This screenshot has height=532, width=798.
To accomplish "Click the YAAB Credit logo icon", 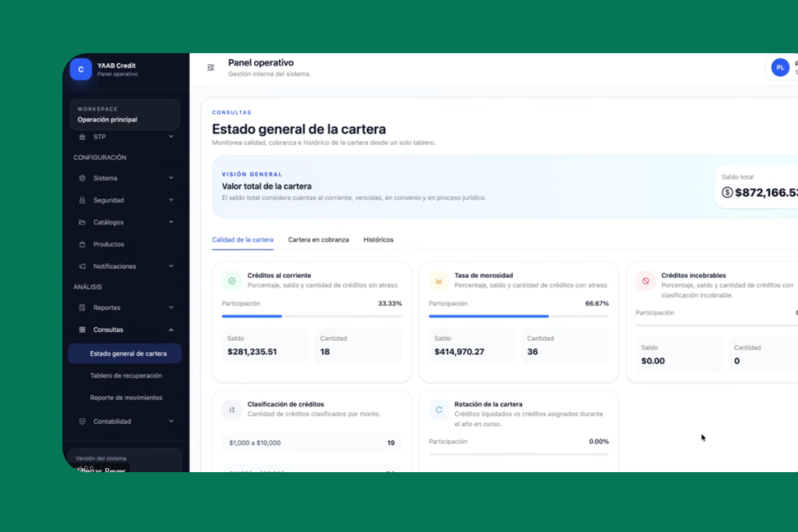I will click(x=80, y=69).
